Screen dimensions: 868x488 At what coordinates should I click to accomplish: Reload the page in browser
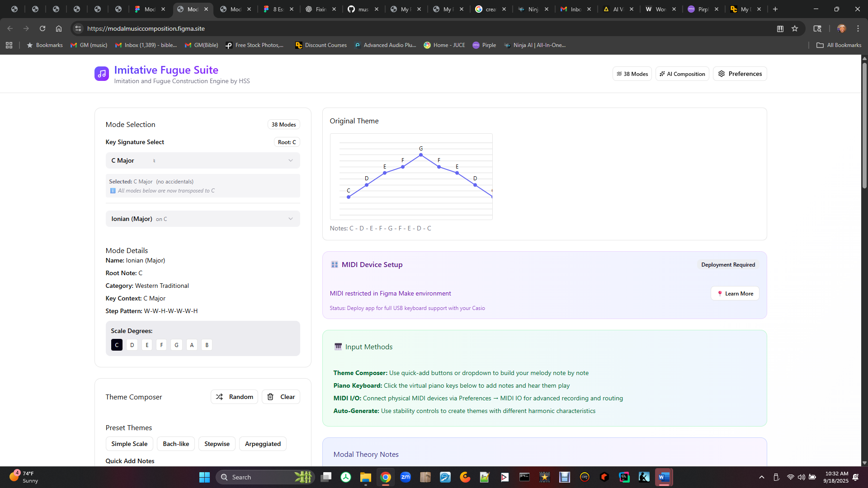tap(42, 28)
